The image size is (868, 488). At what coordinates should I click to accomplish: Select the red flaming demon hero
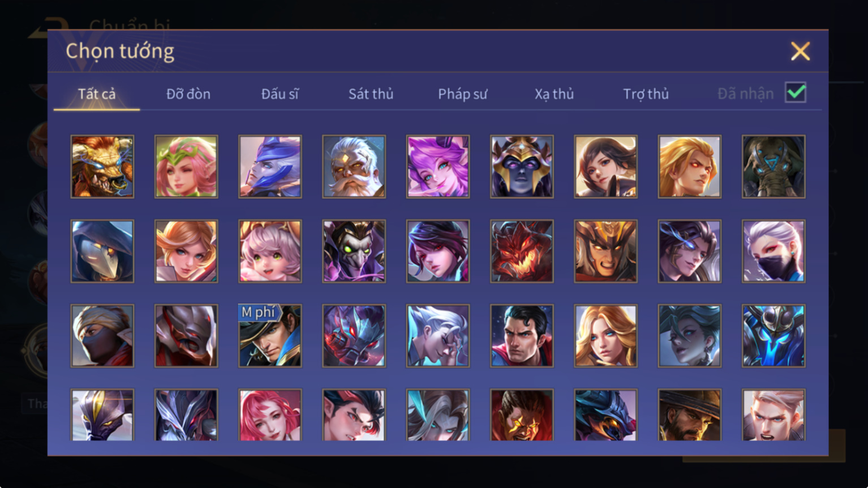click(522, 251)
